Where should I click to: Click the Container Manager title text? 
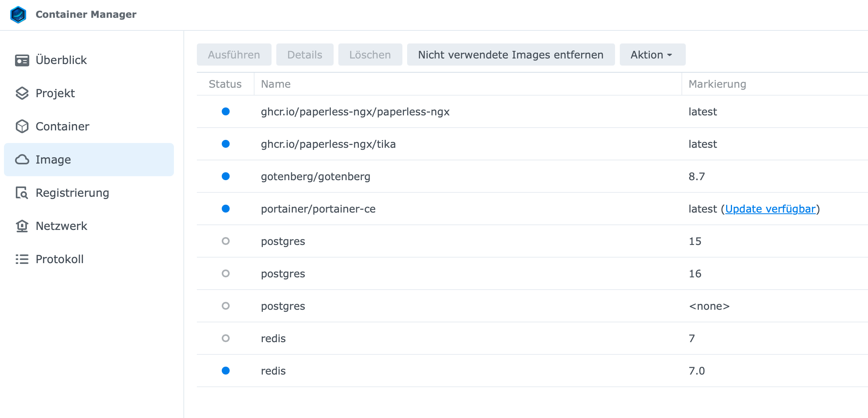pyautogui.click(x=86, y=14)
